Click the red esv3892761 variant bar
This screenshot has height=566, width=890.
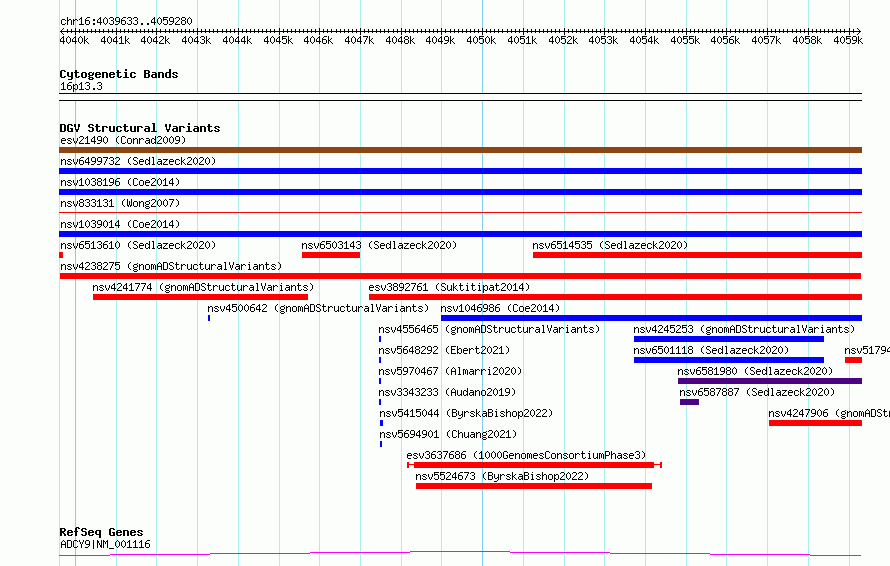[x=615, y=297]
